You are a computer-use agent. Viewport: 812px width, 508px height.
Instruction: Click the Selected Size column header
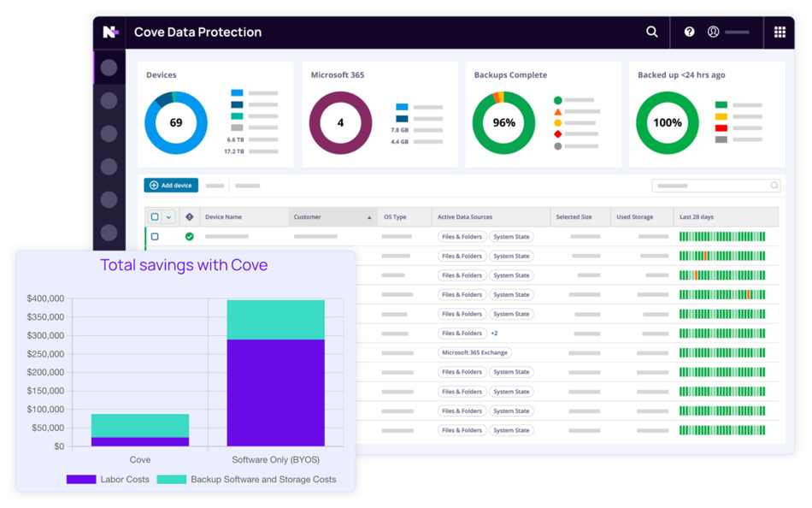[574, 216]
